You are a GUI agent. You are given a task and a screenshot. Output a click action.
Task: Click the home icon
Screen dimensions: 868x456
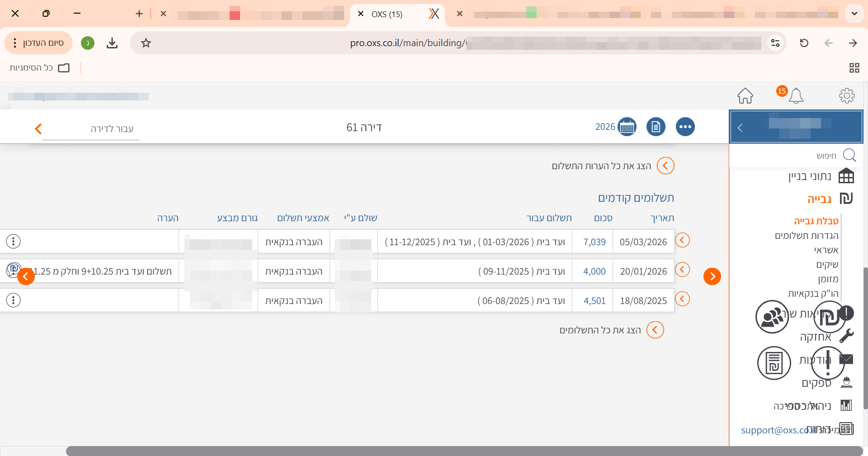pos(745,96)
